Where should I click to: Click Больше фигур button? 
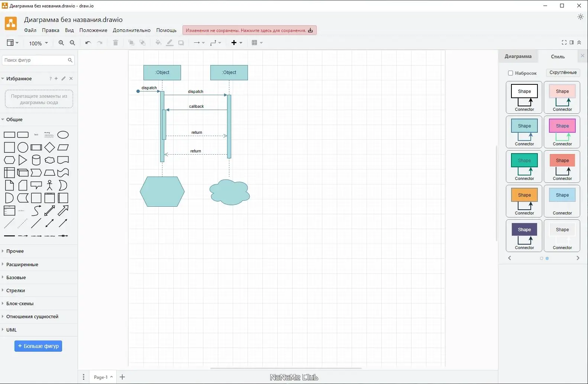(38, 346)
